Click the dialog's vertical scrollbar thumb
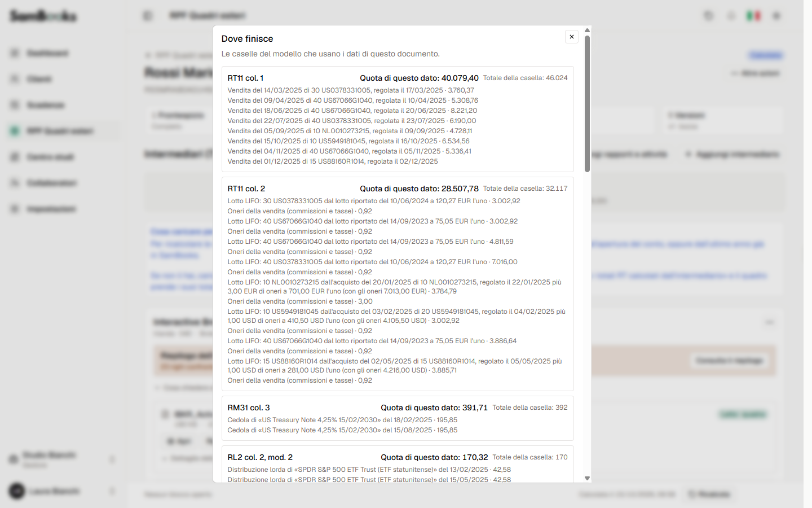 click(587, 104)
